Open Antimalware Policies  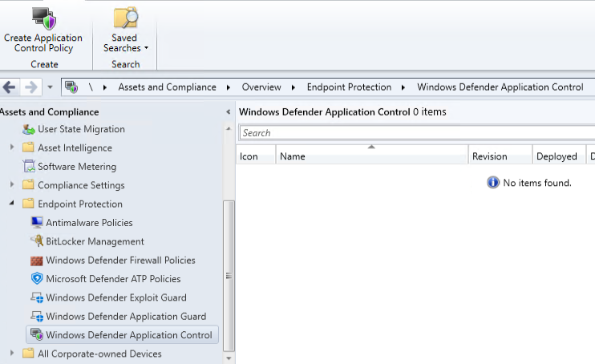click(89, 222)
